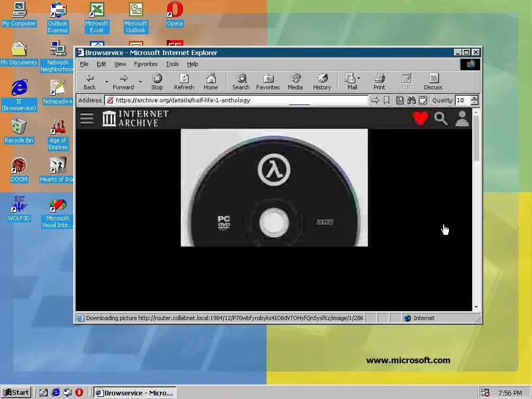Click the address bar URL field
The width and height of the screenshot is (532, 399).
tap(236, 100)
